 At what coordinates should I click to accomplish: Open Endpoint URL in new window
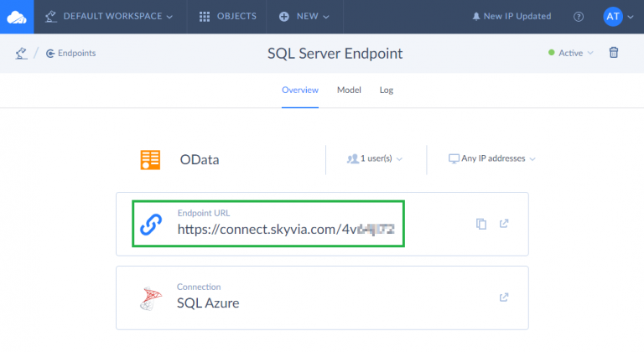[504, 224]
